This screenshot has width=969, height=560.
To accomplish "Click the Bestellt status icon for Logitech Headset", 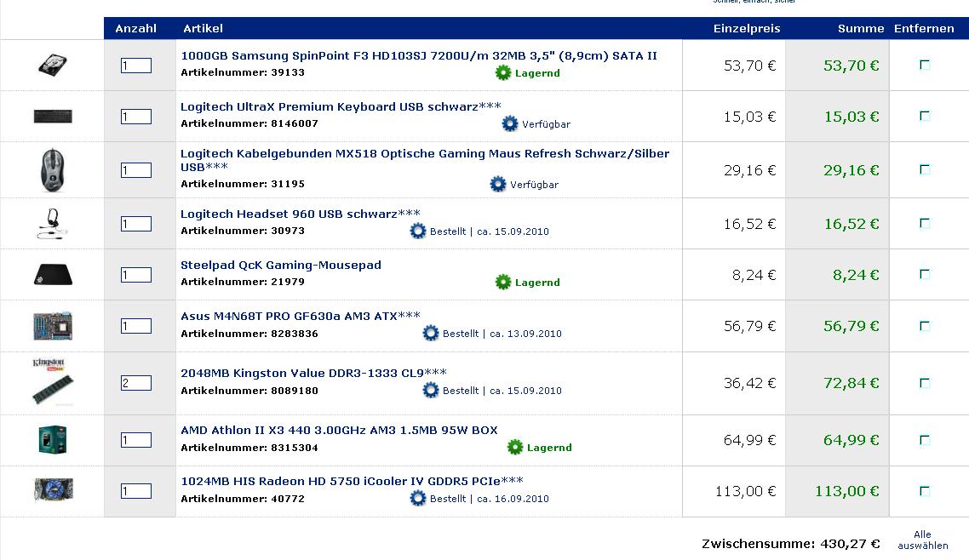I will click(x=417, y=231).
